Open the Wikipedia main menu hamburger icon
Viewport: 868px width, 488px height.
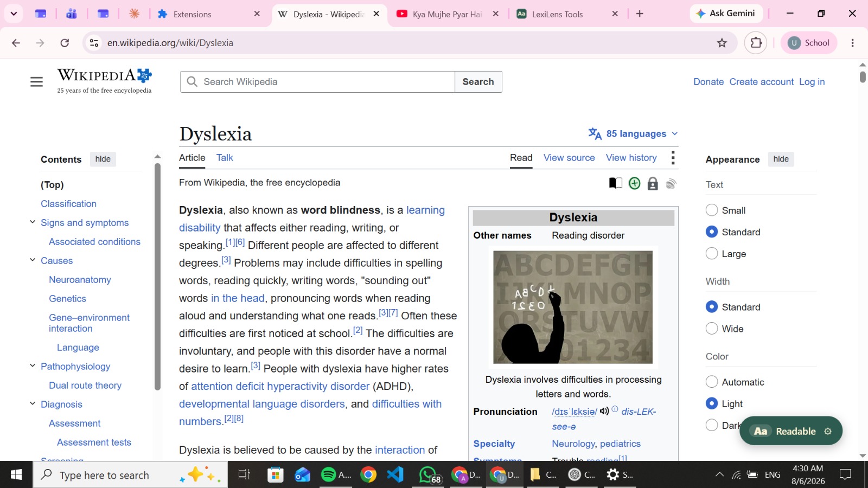36,82
